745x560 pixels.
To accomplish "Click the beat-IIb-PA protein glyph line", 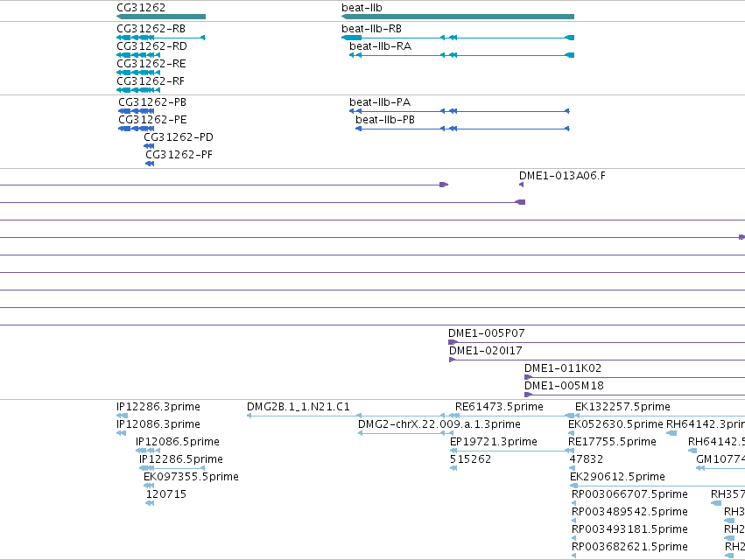I will click(460, 111).
